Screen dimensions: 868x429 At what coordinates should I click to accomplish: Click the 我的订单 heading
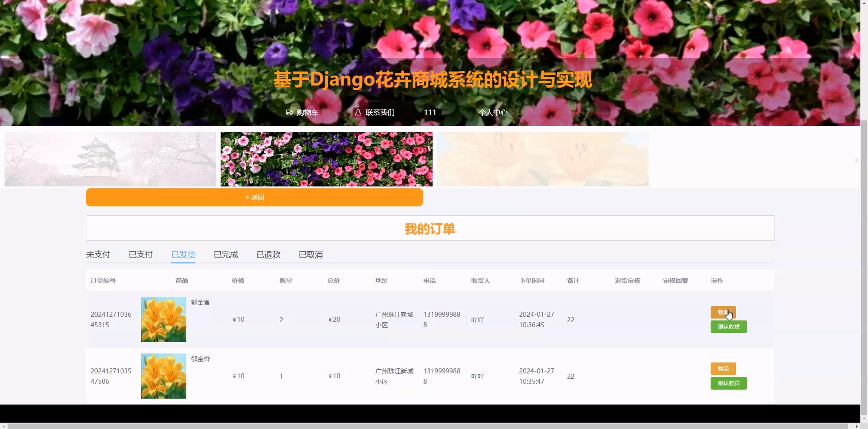(x=430, y=229)
